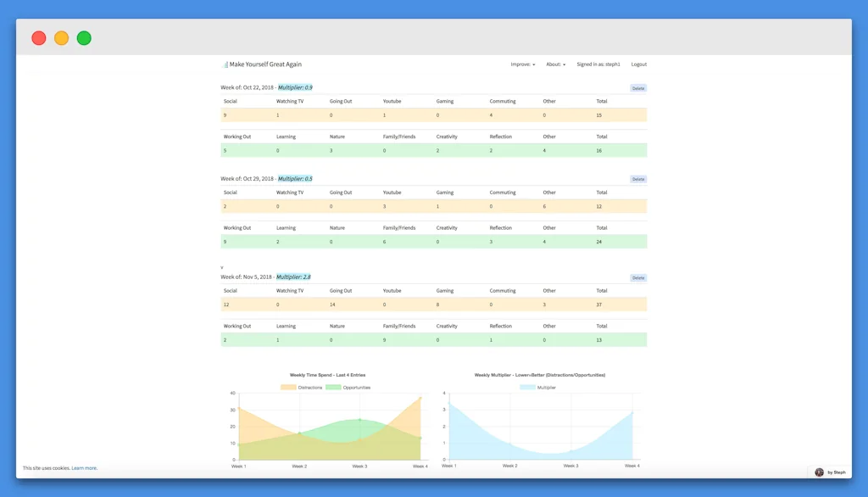
Task: Open the Improve dropdown menu
Action: tap(522, 64)
